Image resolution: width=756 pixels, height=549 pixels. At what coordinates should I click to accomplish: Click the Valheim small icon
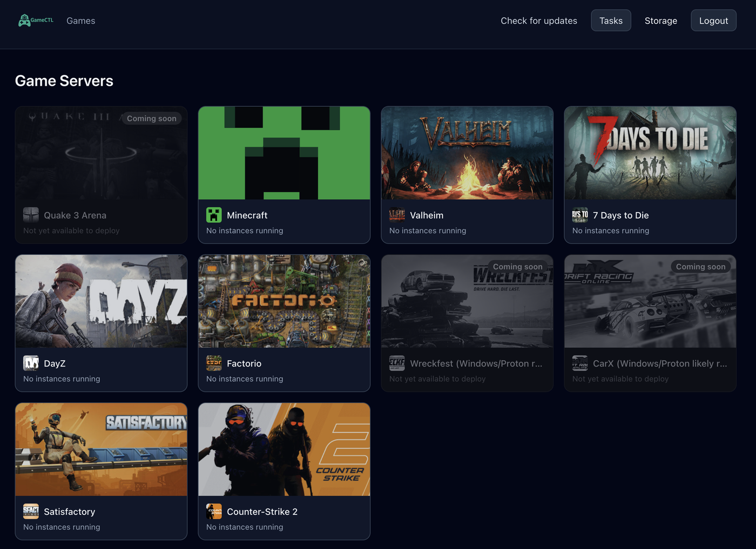(397, 215)
